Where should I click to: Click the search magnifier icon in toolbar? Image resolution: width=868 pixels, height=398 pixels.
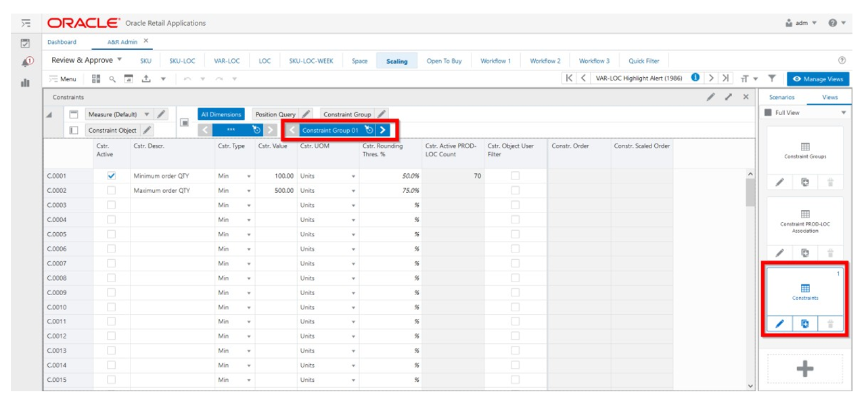click(114, 79)
